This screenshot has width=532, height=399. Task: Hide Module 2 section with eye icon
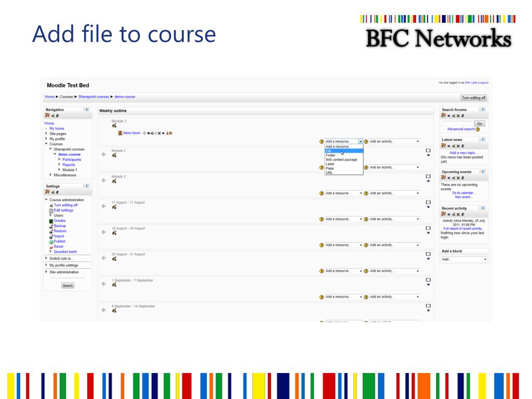coord(428,155)
